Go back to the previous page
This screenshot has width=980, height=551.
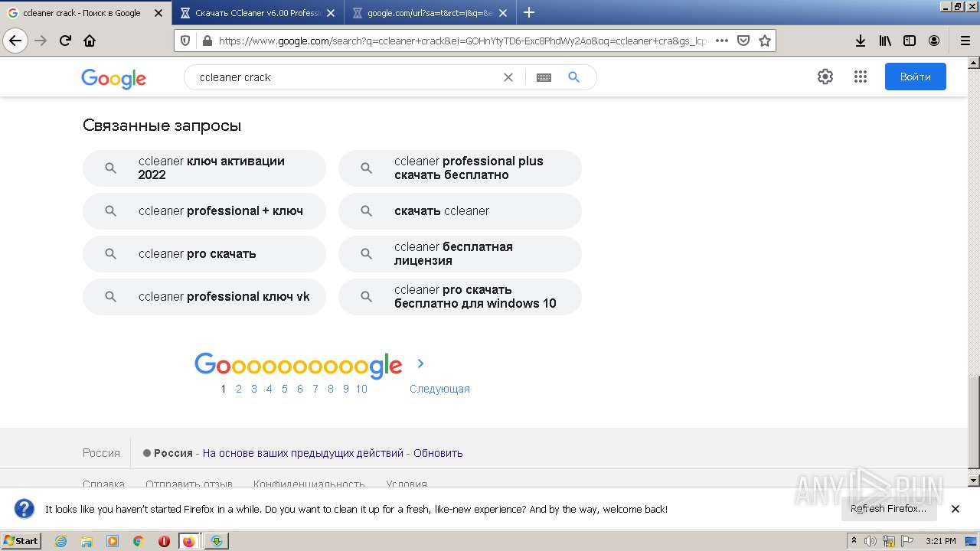click(15, 41)
